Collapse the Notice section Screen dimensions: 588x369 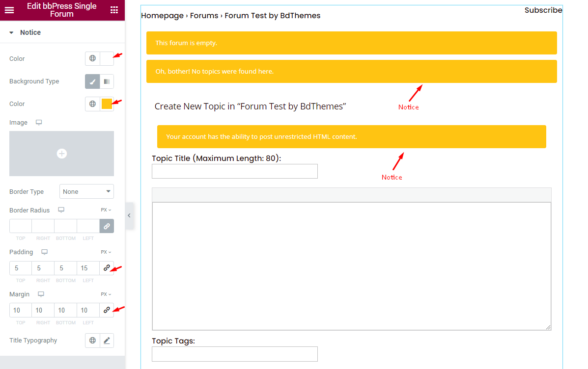(12, 32)
